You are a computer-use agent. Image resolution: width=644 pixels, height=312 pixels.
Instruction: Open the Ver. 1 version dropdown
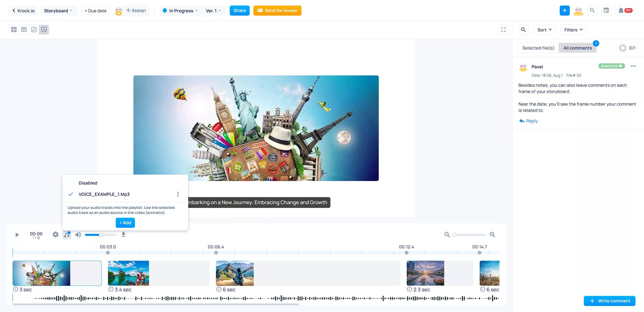tap(214, 10)
